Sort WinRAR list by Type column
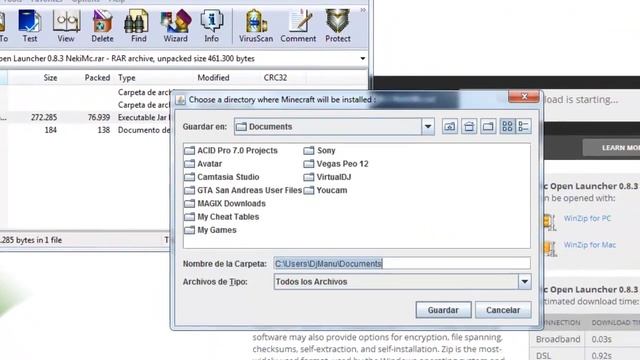 tap(127, 78)
